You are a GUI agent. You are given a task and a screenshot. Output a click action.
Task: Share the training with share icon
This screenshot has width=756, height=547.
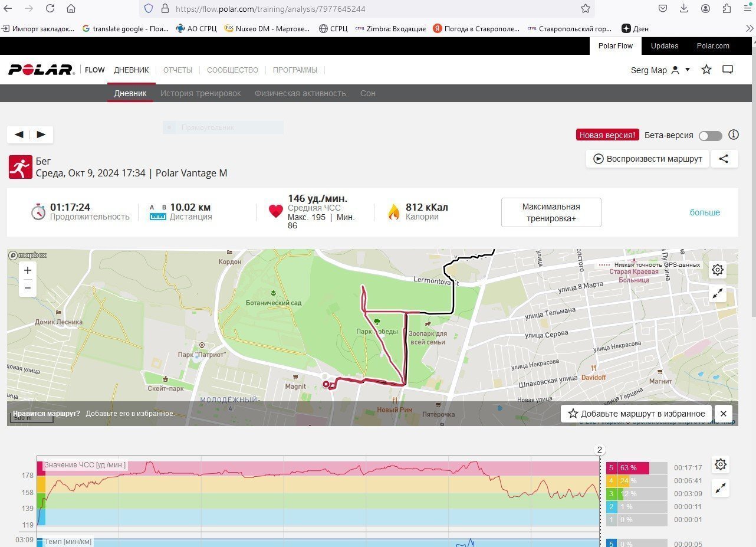point(724,159)
